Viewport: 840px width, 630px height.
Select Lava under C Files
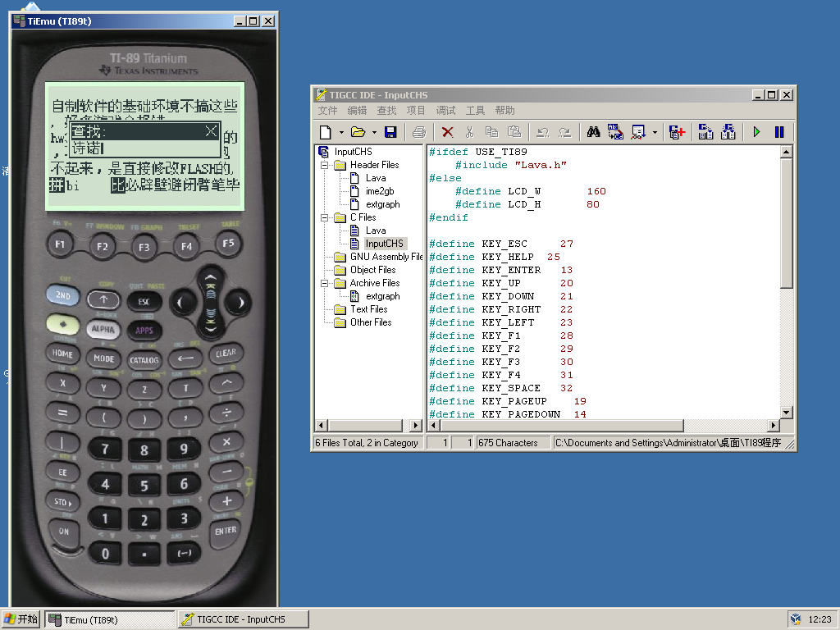pos(376,231)
